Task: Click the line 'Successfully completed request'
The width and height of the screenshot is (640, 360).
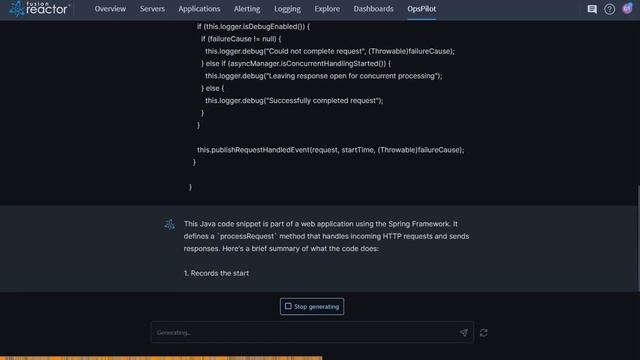Action: 294,101
